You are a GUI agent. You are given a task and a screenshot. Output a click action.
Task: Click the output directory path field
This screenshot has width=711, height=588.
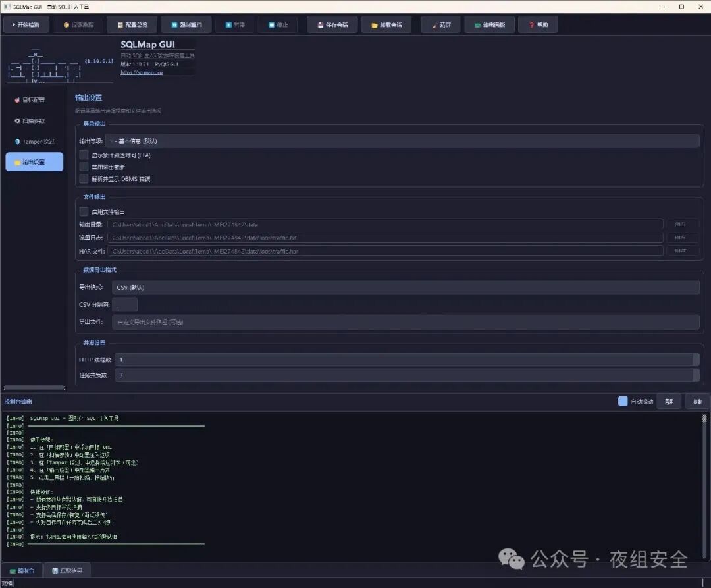[385, 224]
